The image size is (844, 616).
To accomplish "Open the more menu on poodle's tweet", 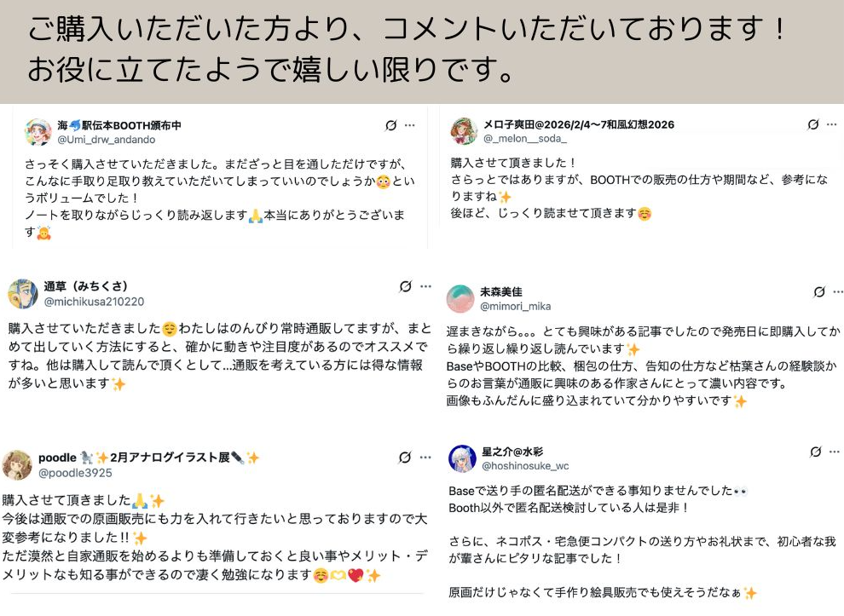I will (425, 458).
